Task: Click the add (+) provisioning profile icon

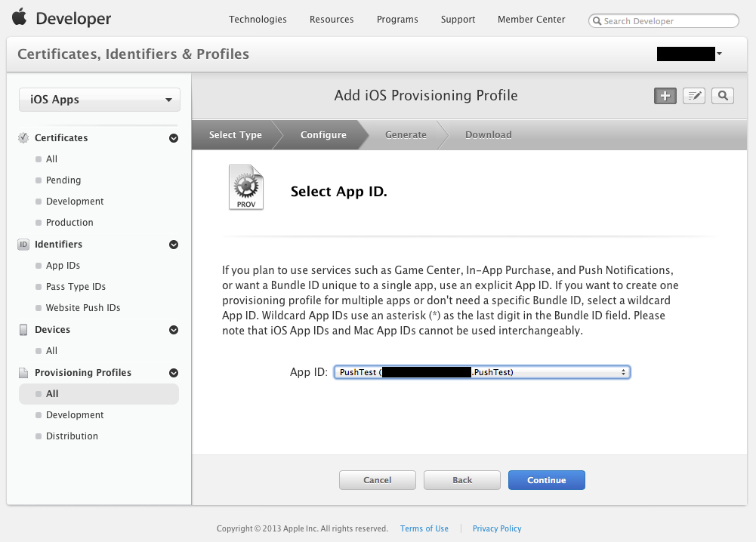Action: 665,96
